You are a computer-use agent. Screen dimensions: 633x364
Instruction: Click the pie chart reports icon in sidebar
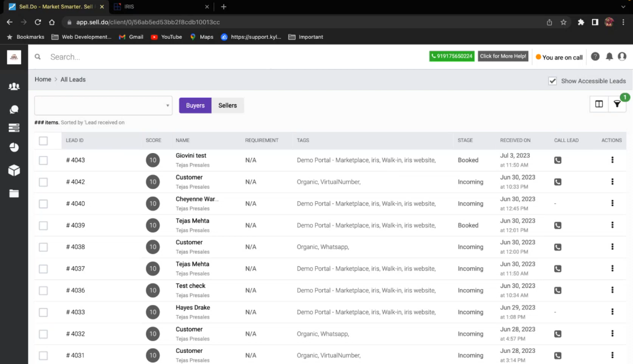(x=14, y=147)
